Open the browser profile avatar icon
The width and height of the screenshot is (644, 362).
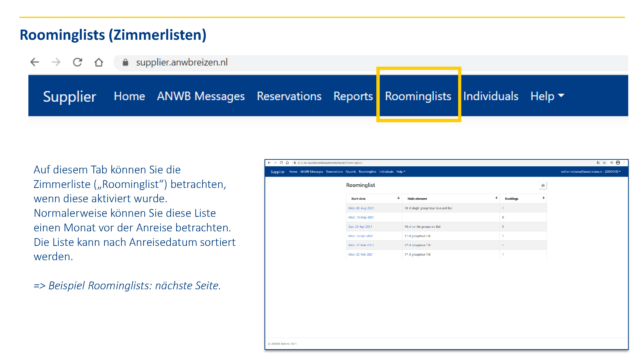[618, 163]
